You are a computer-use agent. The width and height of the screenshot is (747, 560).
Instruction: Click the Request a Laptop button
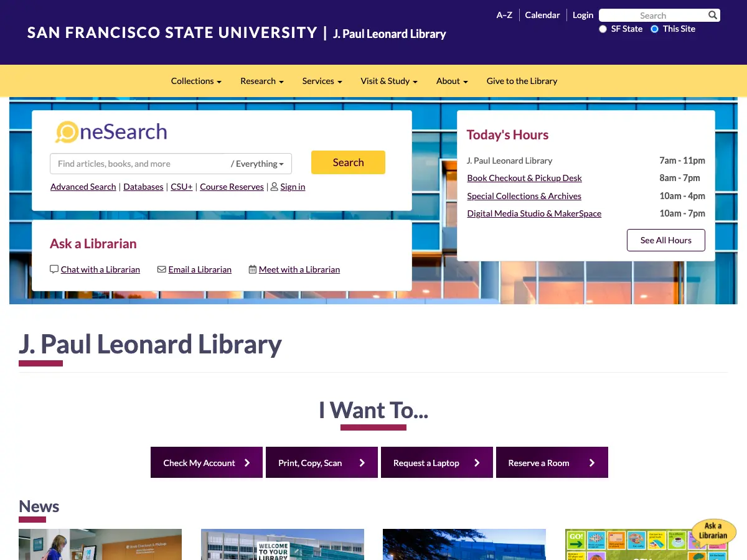click(x=437, y=462)
